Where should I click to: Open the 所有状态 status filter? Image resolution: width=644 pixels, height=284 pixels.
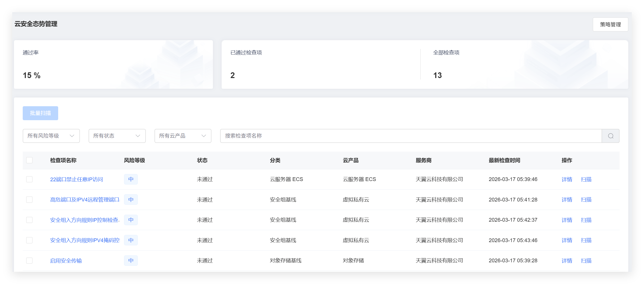pos(117,136)
